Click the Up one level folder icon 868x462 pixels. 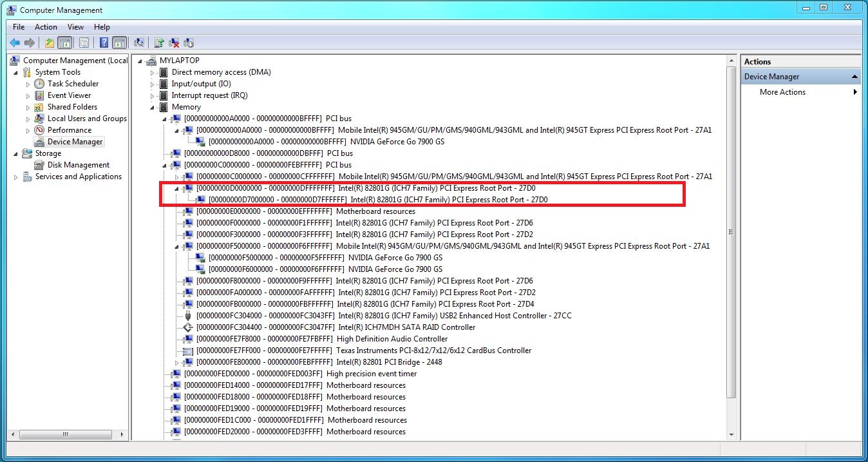pos(49,43)
